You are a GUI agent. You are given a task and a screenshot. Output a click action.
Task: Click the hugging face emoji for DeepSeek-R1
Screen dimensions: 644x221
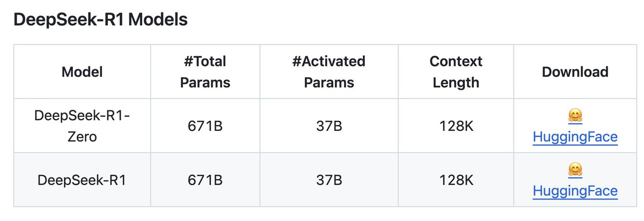[x=575, y=170]
